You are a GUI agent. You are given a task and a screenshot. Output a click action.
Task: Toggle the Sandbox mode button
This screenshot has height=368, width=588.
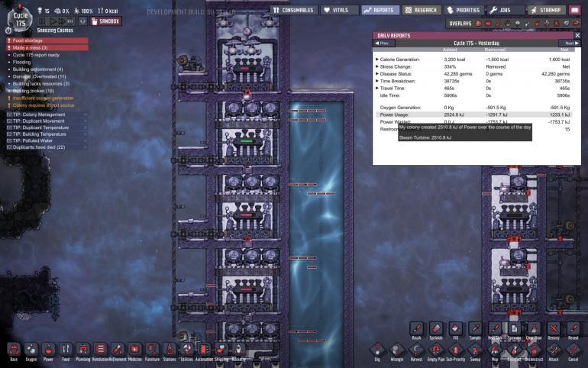pyautogui.click(x=105, y=21)
